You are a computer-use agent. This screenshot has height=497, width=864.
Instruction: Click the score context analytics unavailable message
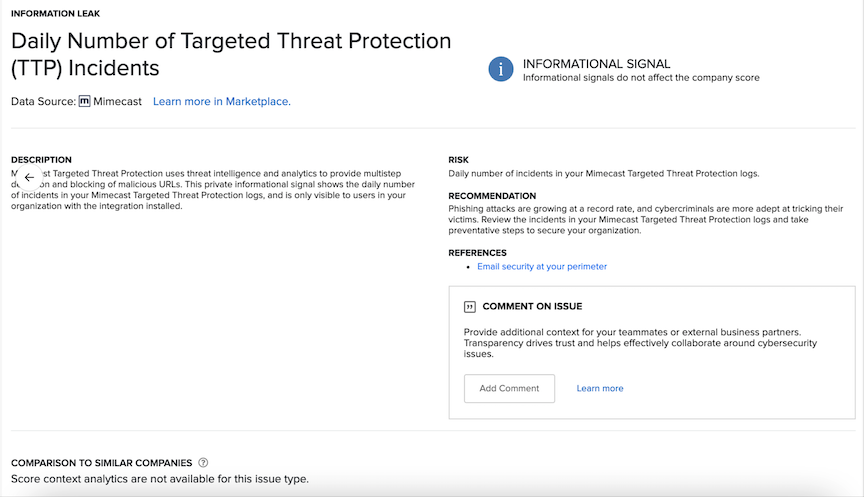(x=159, y=479)
